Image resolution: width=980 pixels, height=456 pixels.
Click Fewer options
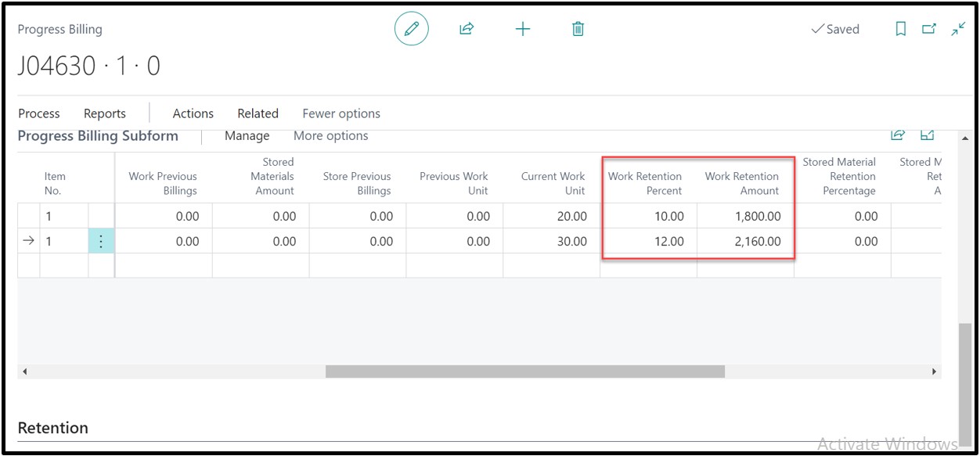pos(341,113)
